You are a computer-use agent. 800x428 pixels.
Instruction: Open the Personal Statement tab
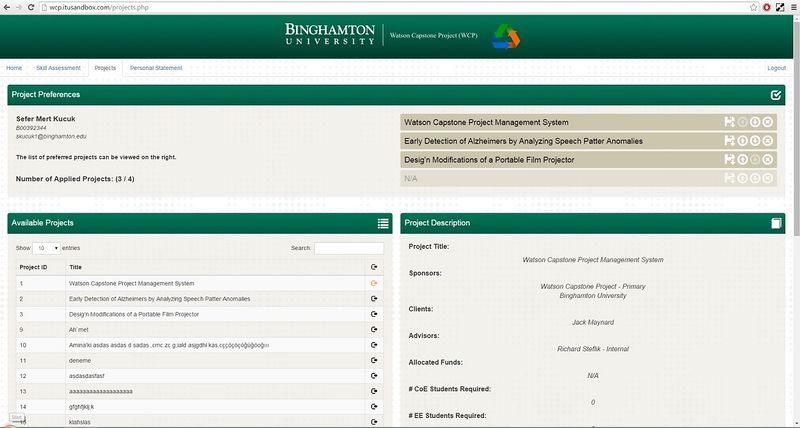pyautogui.click(x=155, y=68)
